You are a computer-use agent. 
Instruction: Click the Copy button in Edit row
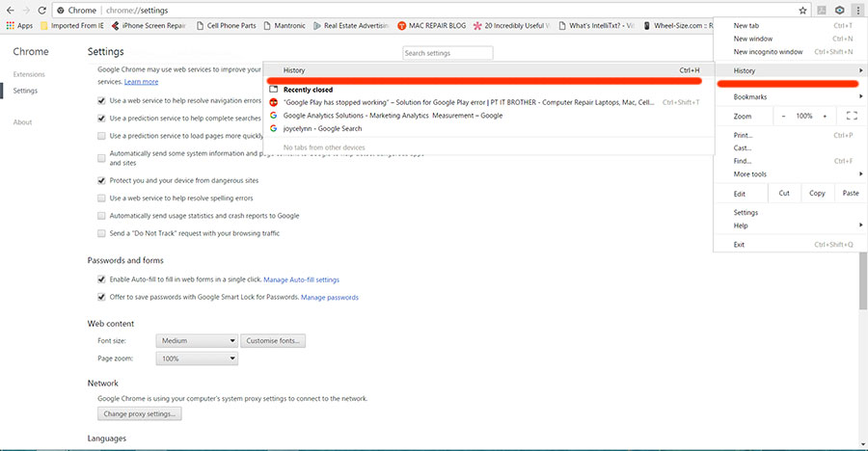click(817, 193)
